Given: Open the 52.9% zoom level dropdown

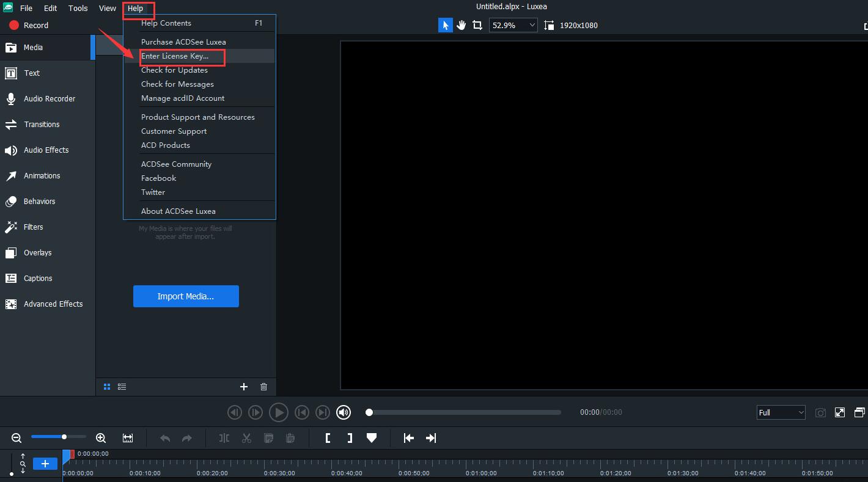Looking at the screenshot, I should point(513,25).
